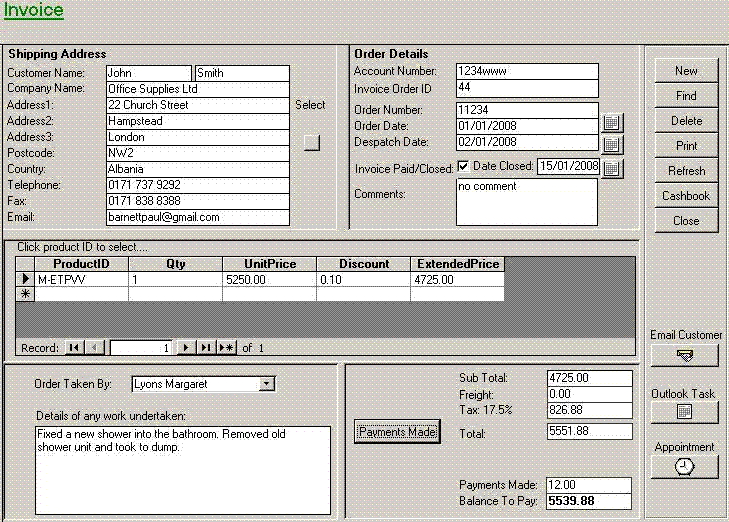The image size is (729, 522).
Task: Click the Print button
Action: (686, 146)
